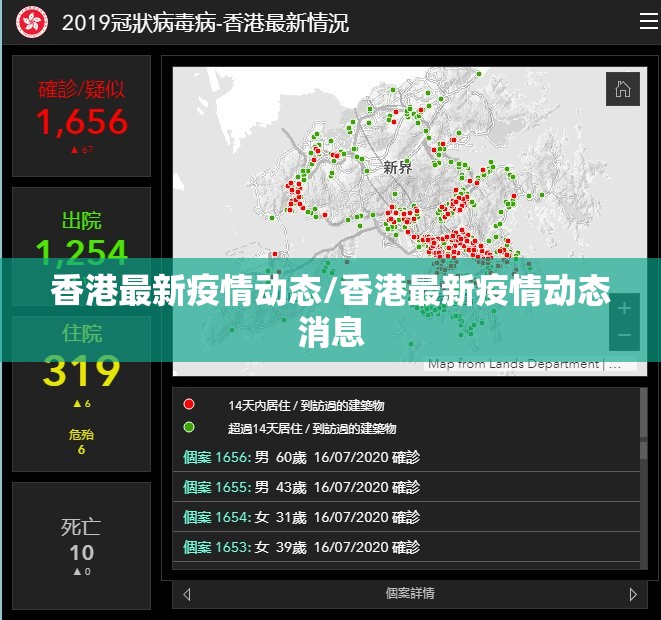Go to previous panel using left arrow
The width and height of the screenshot is (661, 620).
coord(187,594)
